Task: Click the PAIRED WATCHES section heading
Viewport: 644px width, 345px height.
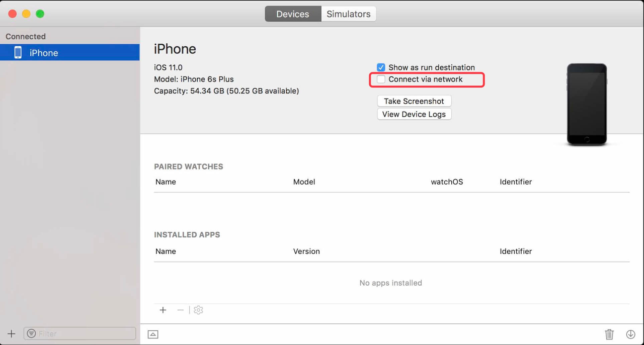Action: (189, 166)
